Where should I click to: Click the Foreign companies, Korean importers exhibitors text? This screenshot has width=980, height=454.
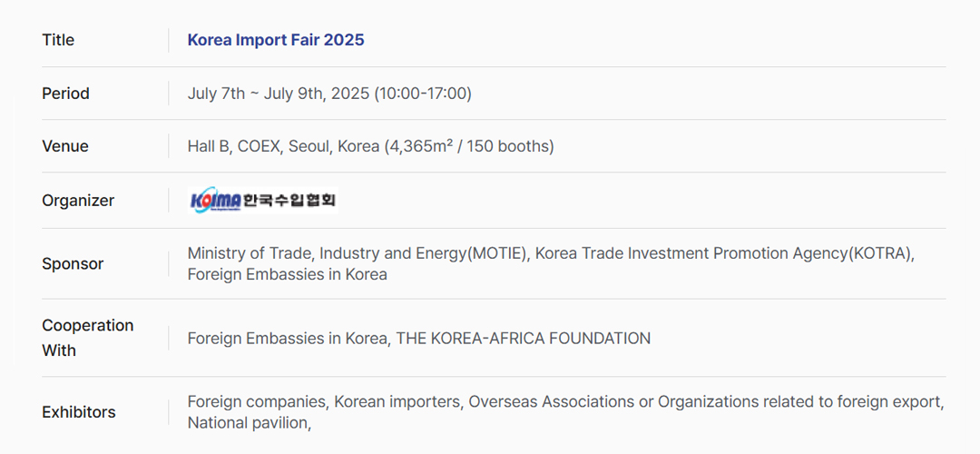click(x=324, y=401)
